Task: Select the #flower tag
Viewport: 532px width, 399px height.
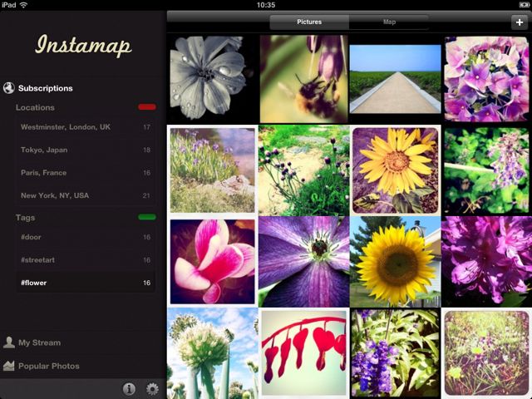Action: coord(85,283)
